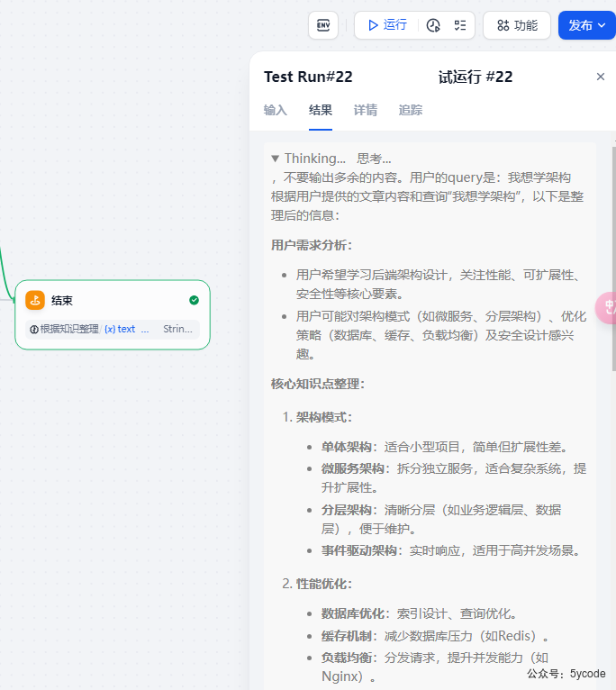Image resolution: width=616 pixels, height=690 pixels.
Task: Switch to the 追踪 tab
Action: [410, 110]
